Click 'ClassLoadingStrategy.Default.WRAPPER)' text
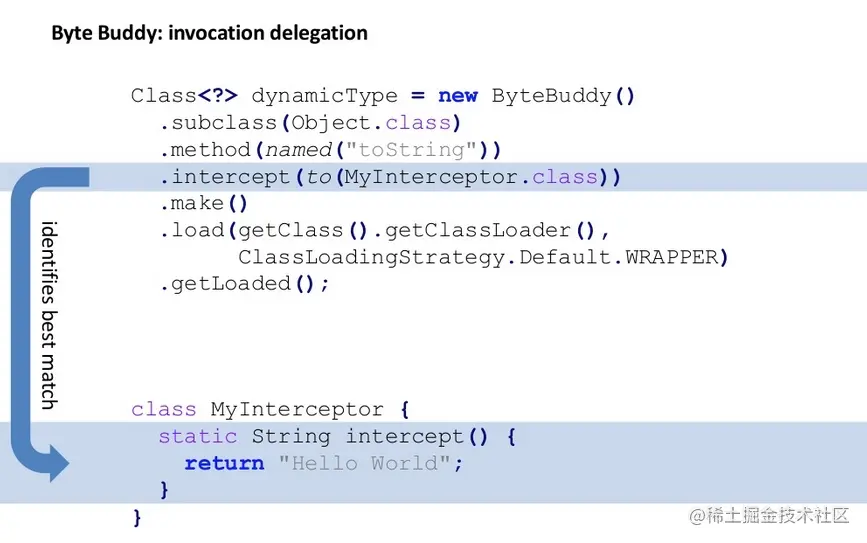Image resolution: width=867 pixels, height=543 pixels. click(x=483, y=257)
